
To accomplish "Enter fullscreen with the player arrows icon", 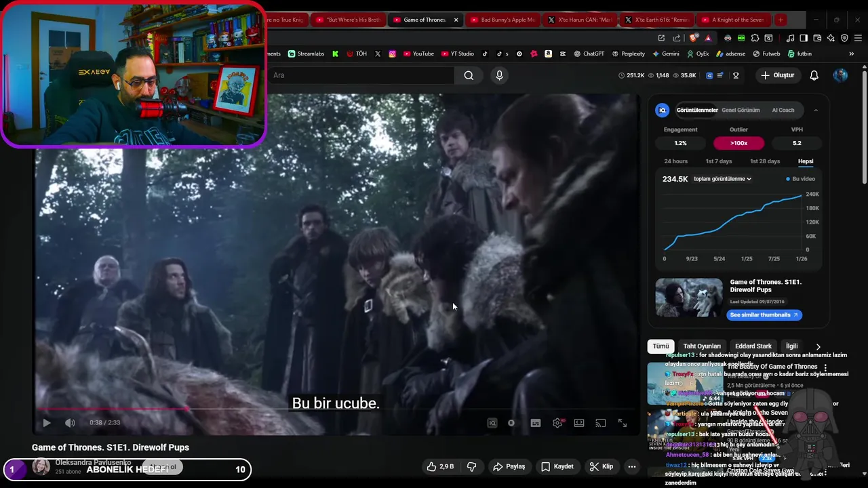I will coord(623,423).
